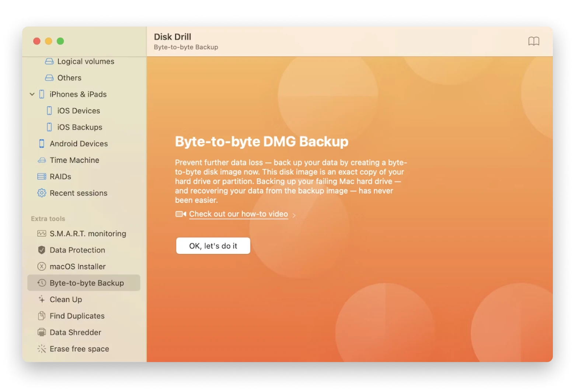Click the Data Shredder icon
The image size is (575, 392).
(42, 332)
